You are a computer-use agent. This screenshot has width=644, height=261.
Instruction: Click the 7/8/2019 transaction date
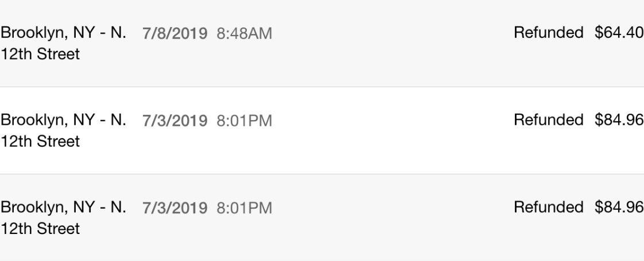coord(175,33)
